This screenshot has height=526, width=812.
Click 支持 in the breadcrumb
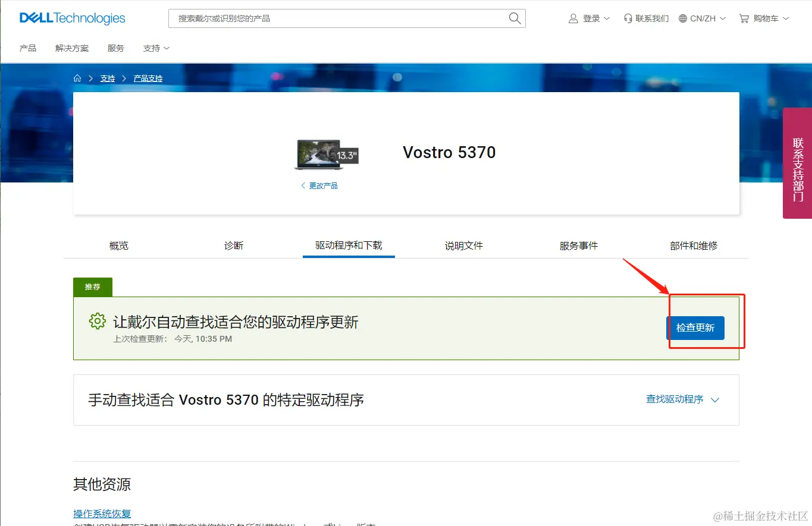pyautogui.click(x=108, y=78)
